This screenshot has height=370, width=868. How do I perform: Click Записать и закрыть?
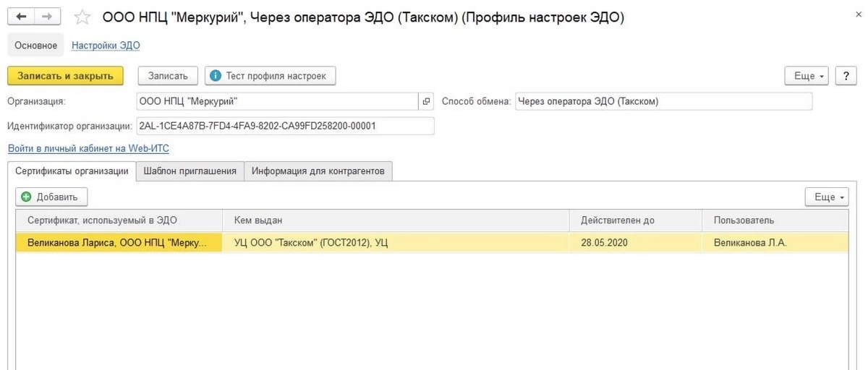pos(65,76)
